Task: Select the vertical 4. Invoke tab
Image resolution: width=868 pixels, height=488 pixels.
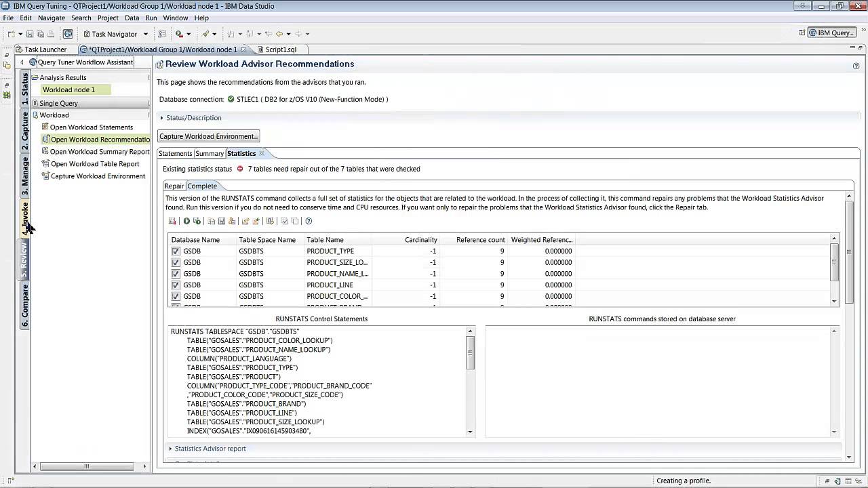Action: [25, 218]
